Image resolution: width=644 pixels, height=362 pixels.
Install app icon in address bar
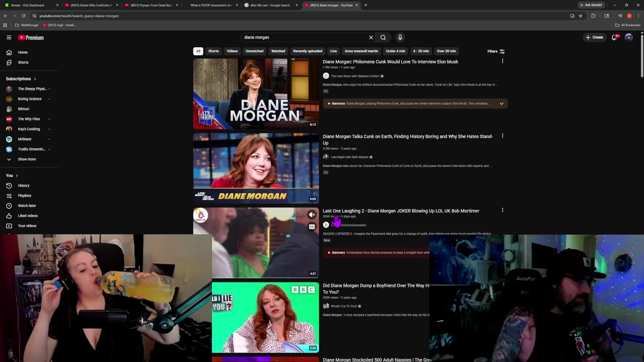[x=572, y=16]
